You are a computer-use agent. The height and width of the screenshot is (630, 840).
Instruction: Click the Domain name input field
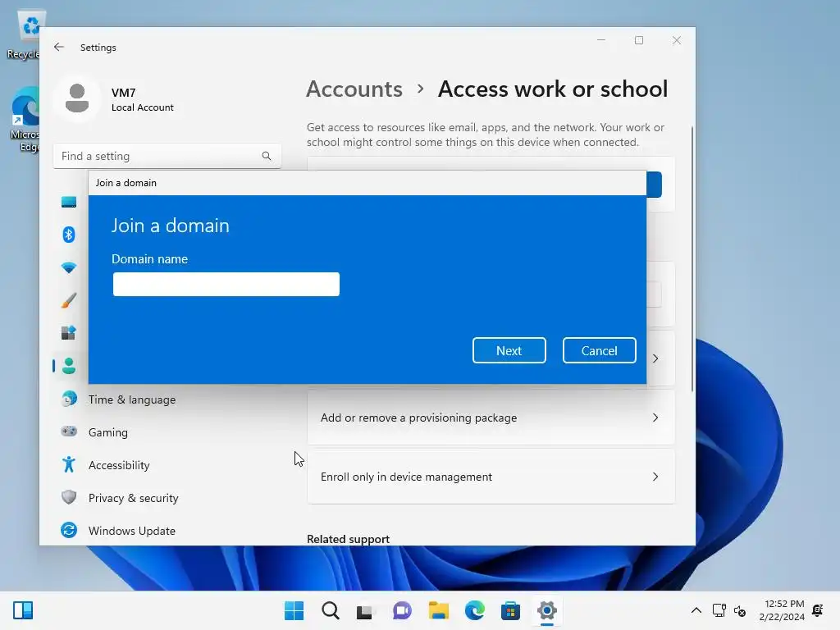coord(226,284)
